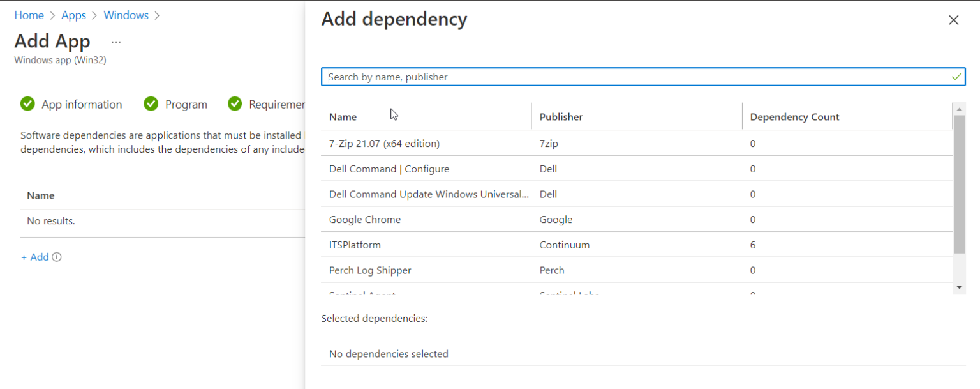Screen dimensions: 980x389
Task: Sort the list by Name column
Action: point(343,117)
